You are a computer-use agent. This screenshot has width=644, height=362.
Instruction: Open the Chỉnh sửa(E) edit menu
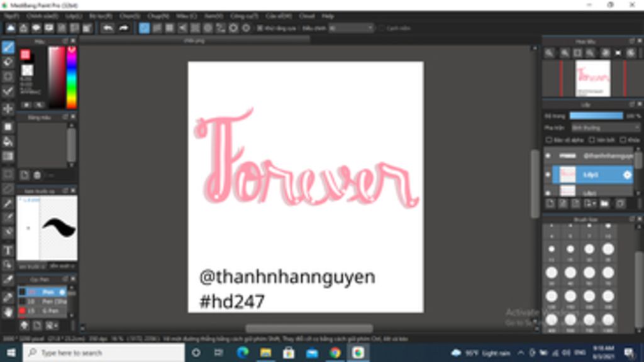(x=42, y=16)
